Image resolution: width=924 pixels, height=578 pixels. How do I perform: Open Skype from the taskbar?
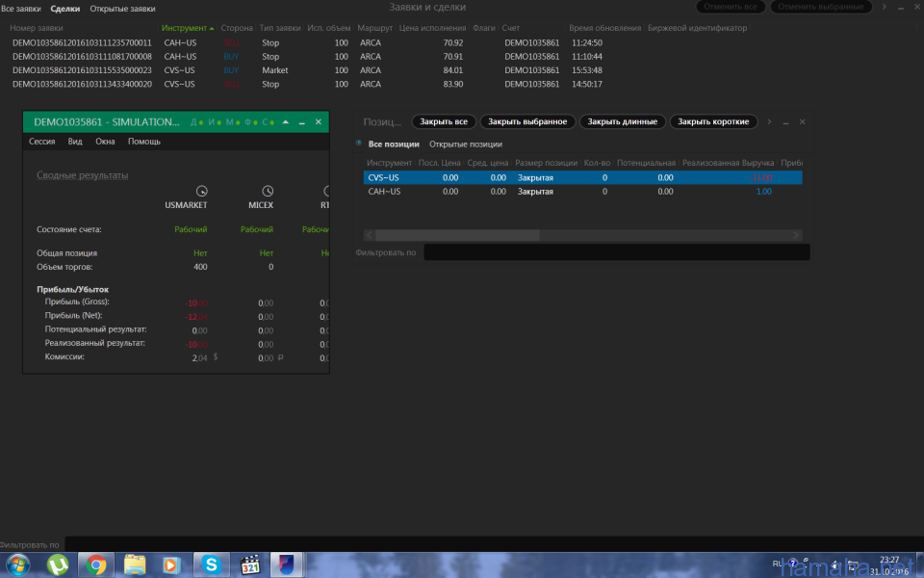coord(211,565)
